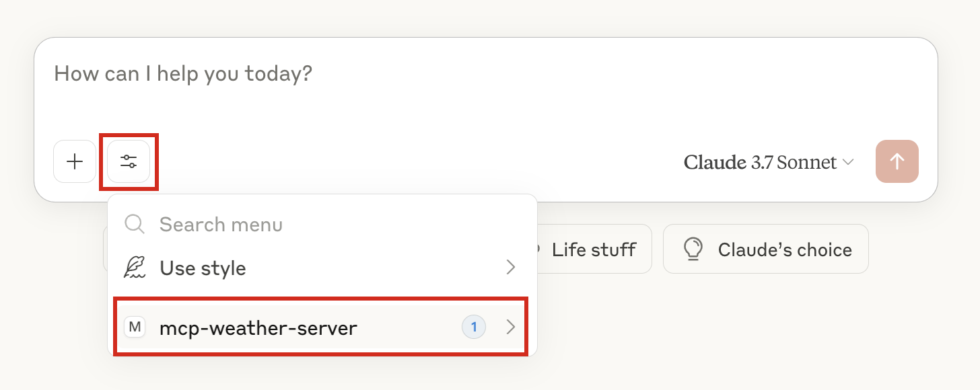Click the Life stuff suggestion button
Image resolution: width=980 pixels, height=390 pixels.
pos(594,249)
